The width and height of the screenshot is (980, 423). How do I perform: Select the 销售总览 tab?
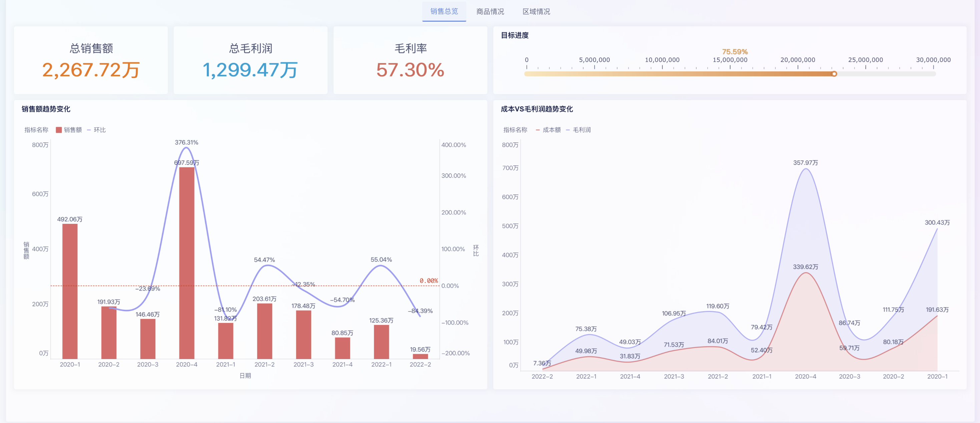(x=444, y=11)
